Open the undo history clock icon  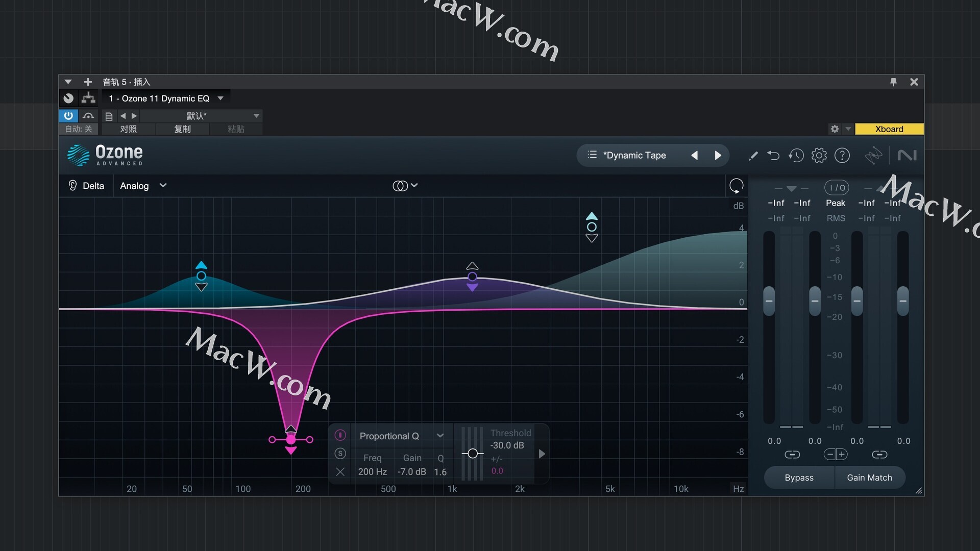(x=796, y=155)
